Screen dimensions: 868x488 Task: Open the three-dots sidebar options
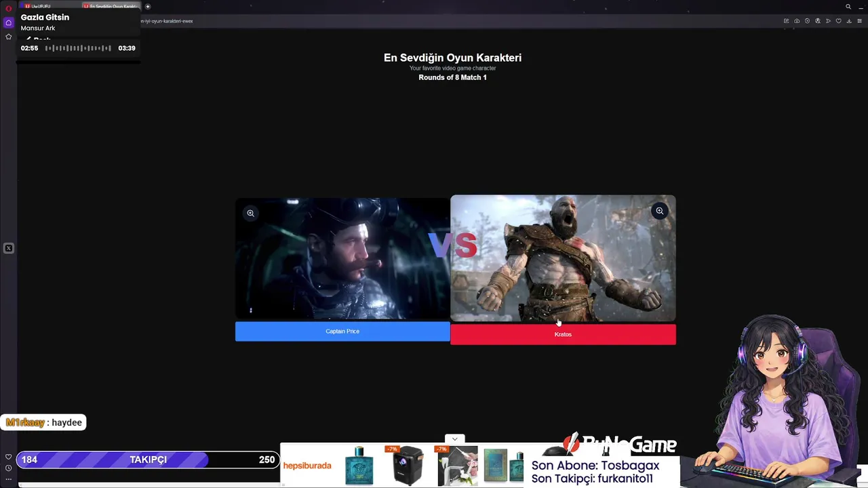coord(8,479)
